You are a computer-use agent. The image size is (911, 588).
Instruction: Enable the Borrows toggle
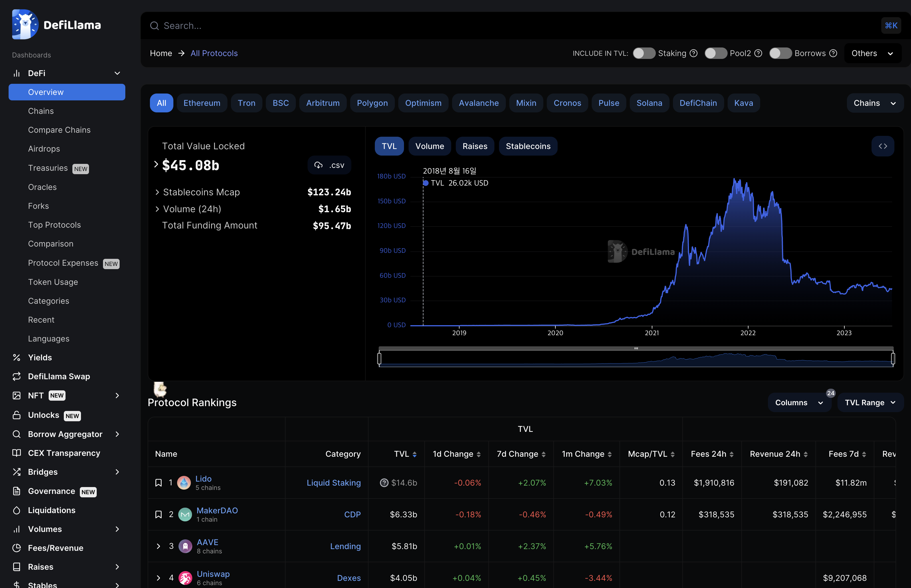coord(780,53)
